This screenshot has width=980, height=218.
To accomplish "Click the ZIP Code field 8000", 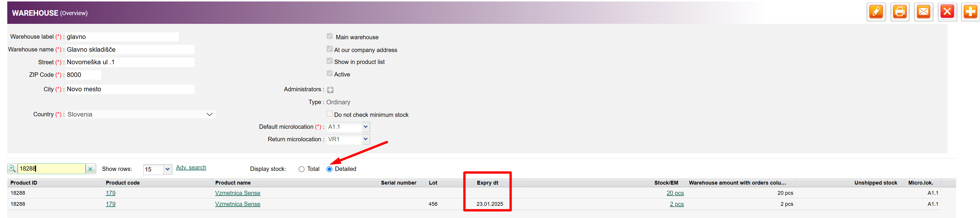I will 83,75.
